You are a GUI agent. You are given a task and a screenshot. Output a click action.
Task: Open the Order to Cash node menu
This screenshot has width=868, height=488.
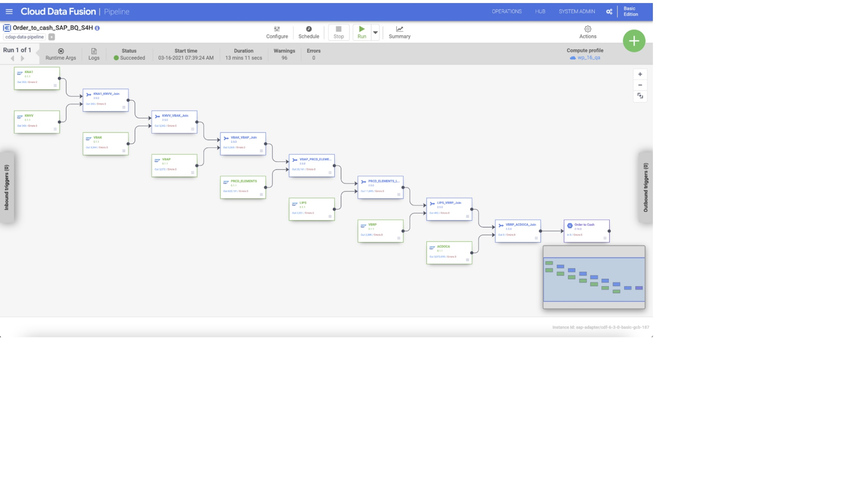pos(605,238)
